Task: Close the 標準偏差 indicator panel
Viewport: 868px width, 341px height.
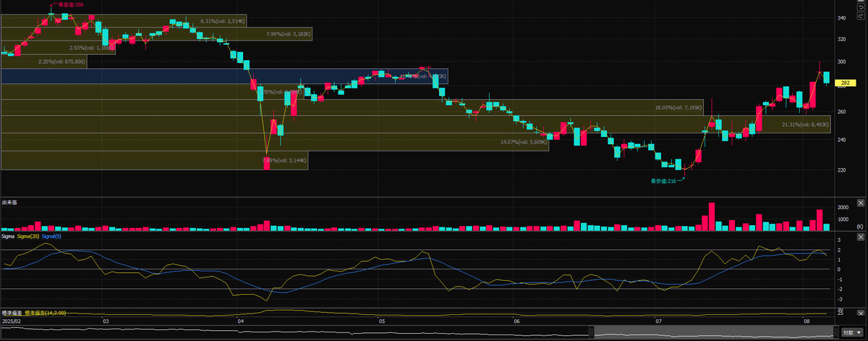Action: [x=860, y=313]
